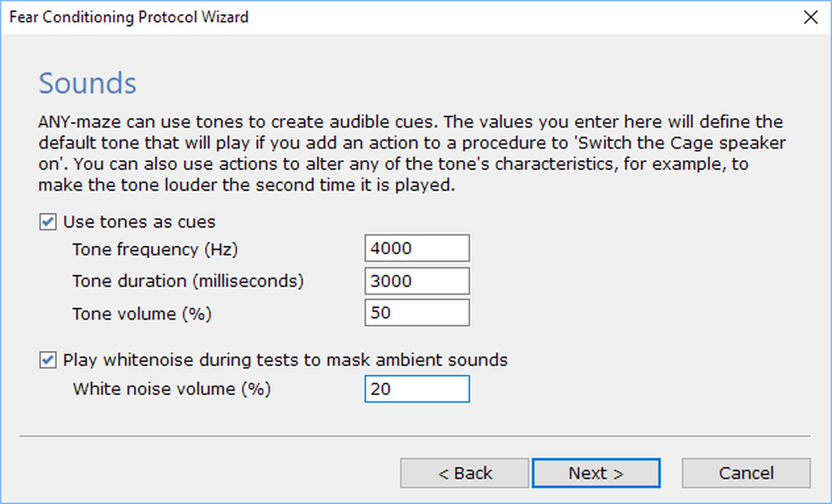
Task: Disable the 'Play whitenoise during tests' checkbox
Action: click(x=47, y=360)
